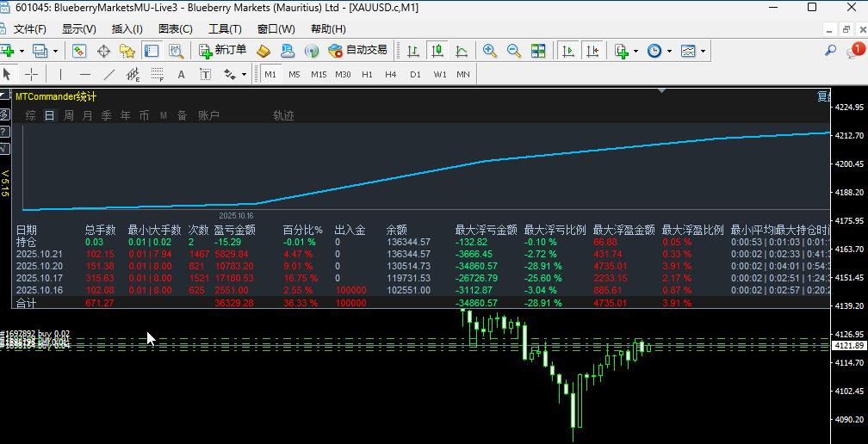Screen dimensions: 868x444
Task: Switch chart to candlestick type
Action: (x=437, y=51)
